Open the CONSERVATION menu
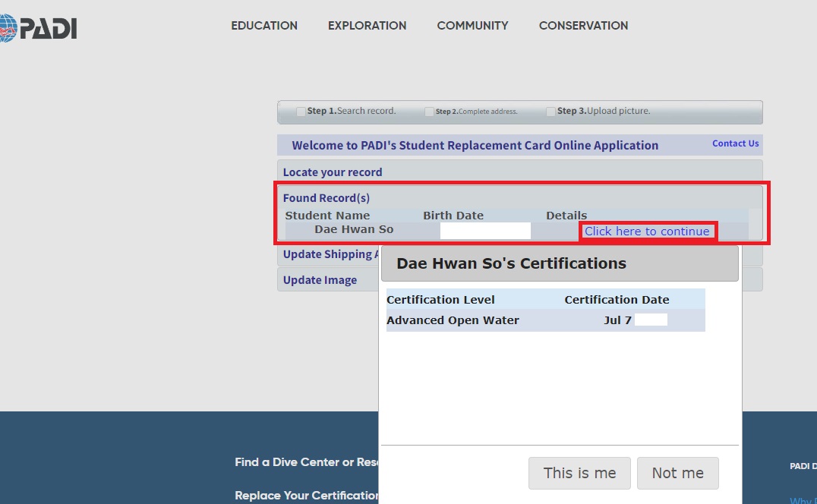This screenshot has width=817, height=504. (583, 26)
